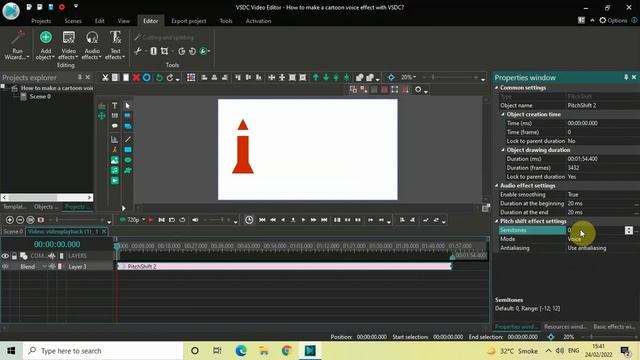Toggle visibility eye in the layers header row
This screenshot has width=640, height=360.
[5, 256]
